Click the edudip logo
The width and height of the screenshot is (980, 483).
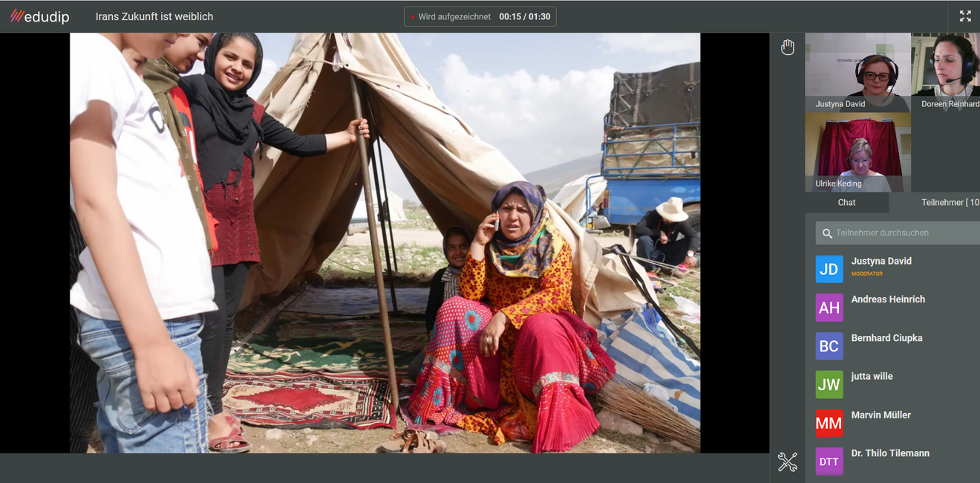coord(39,16)
